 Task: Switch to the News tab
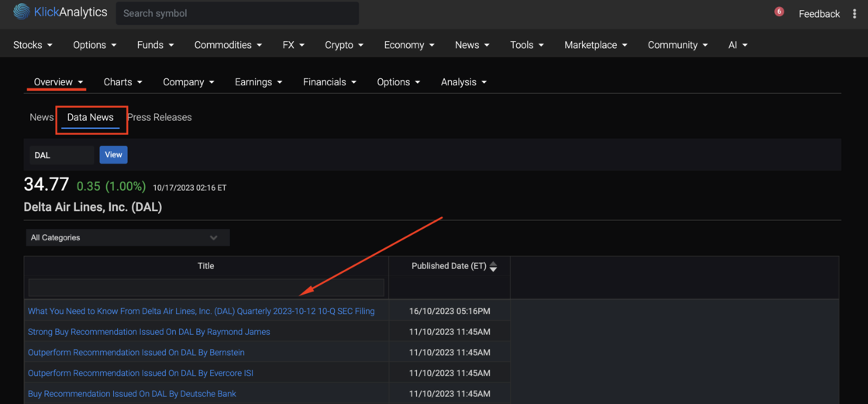(42, 118)
